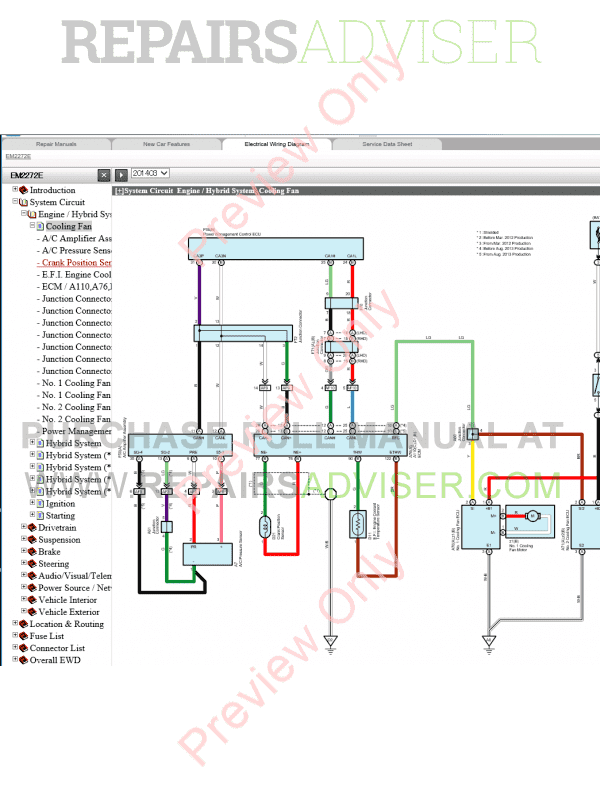Expand the Introduction tree node

point(15,189)
